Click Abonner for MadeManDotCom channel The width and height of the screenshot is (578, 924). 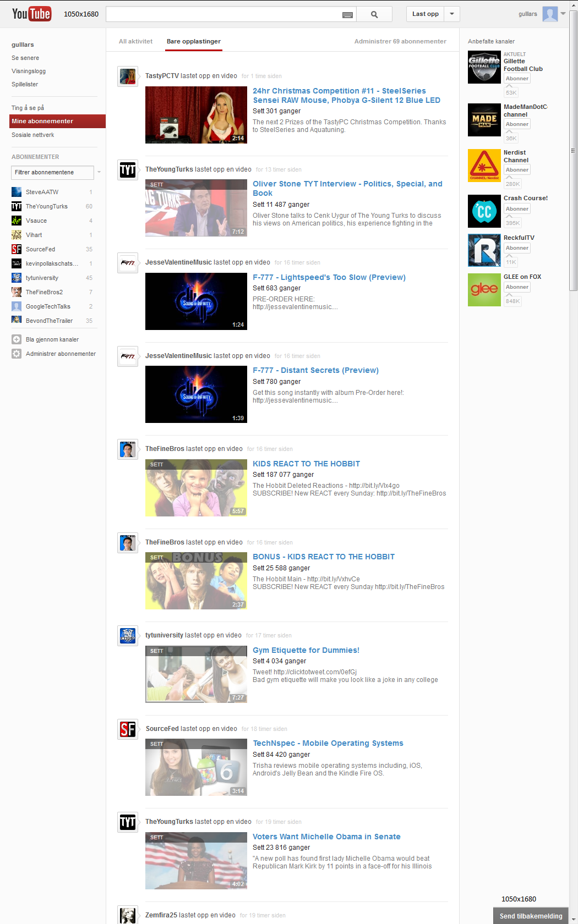(517, 124)
